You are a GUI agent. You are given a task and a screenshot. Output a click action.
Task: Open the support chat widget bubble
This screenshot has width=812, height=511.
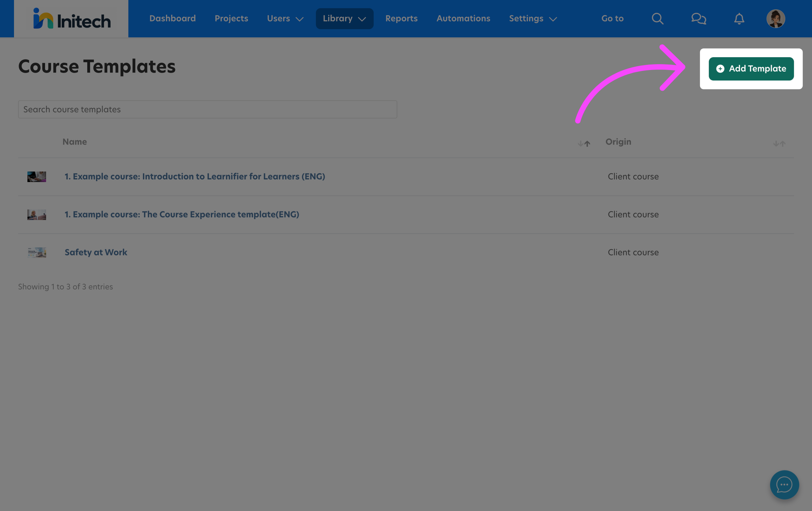tap(784, 484)
